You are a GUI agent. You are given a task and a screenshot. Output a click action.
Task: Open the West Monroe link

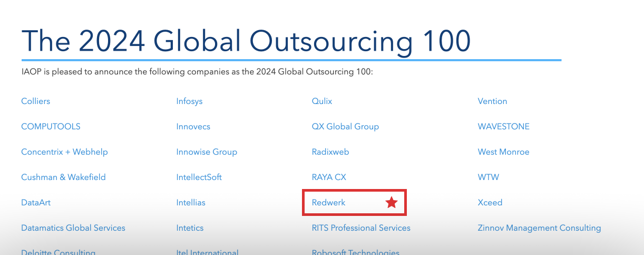coord(503,152)
